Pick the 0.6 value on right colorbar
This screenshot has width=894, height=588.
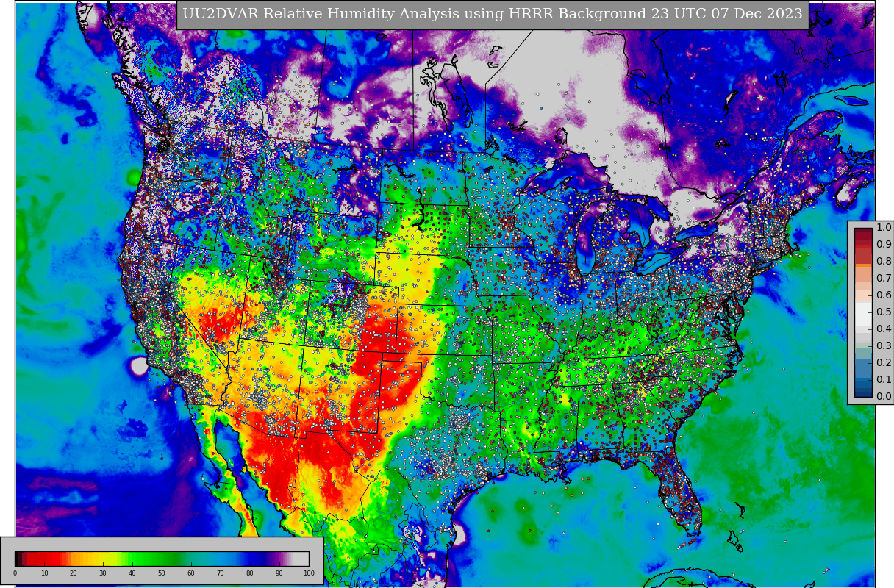[x=884, y=295]
